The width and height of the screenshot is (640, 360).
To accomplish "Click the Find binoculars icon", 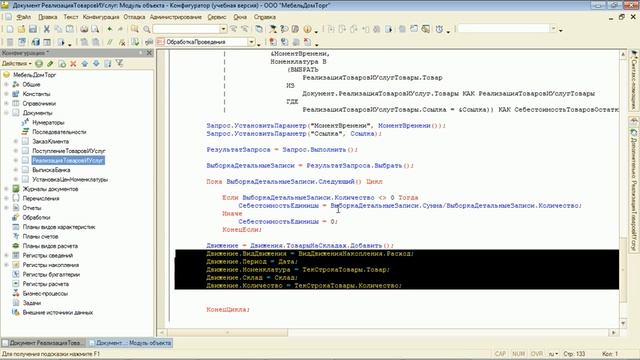I will (134, 29).
